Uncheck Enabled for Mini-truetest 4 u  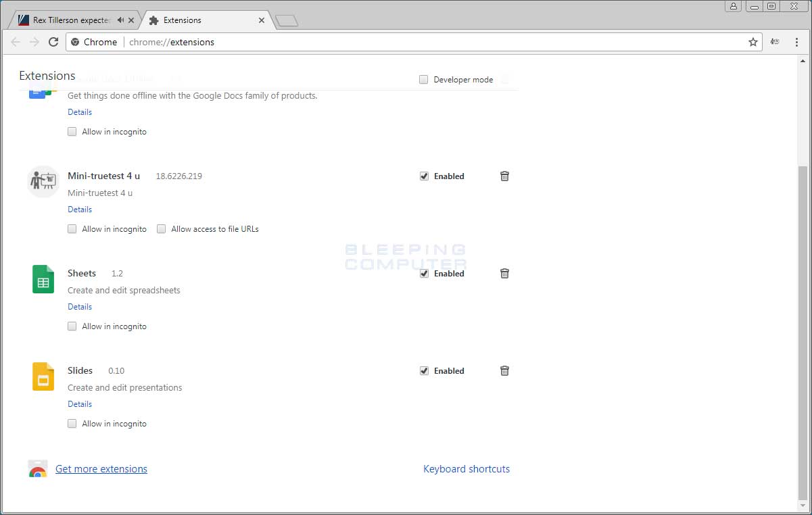coord(424,176)
